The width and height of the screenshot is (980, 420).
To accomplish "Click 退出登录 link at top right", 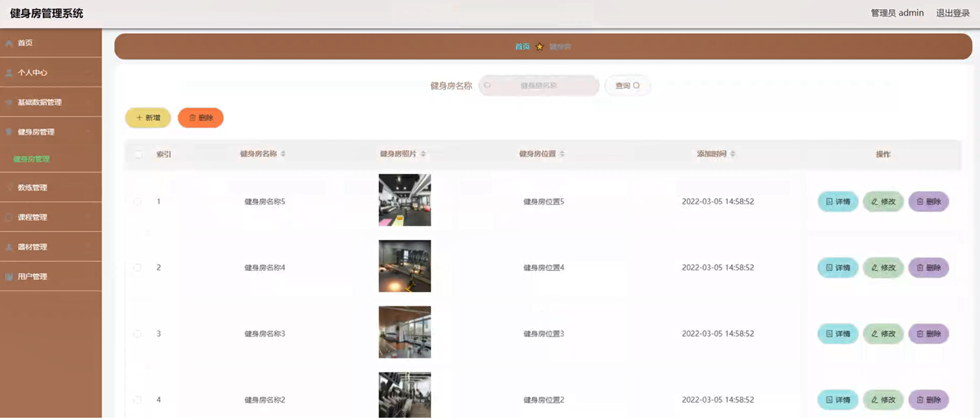I will pyautogui.click(x=952, y=14).
